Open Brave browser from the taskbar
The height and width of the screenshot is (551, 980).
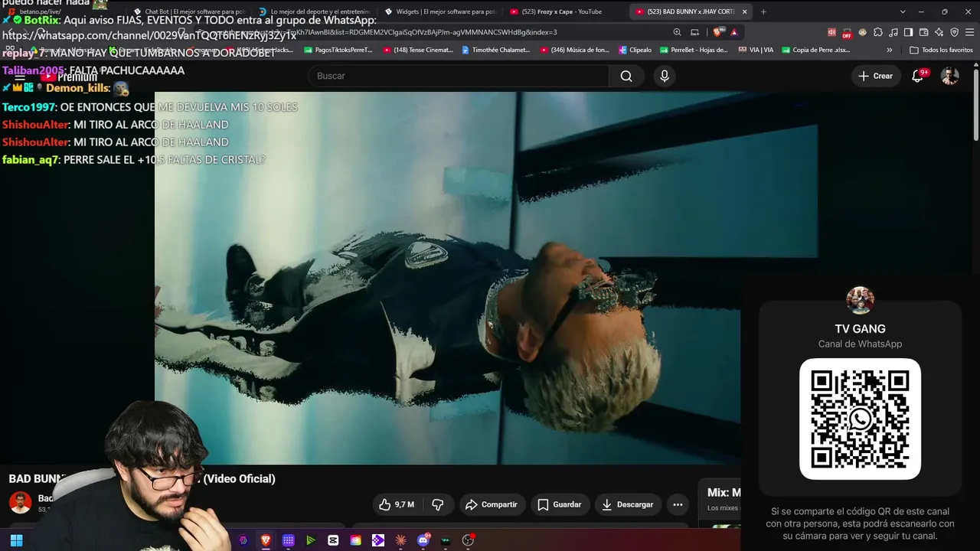point(266,540)
